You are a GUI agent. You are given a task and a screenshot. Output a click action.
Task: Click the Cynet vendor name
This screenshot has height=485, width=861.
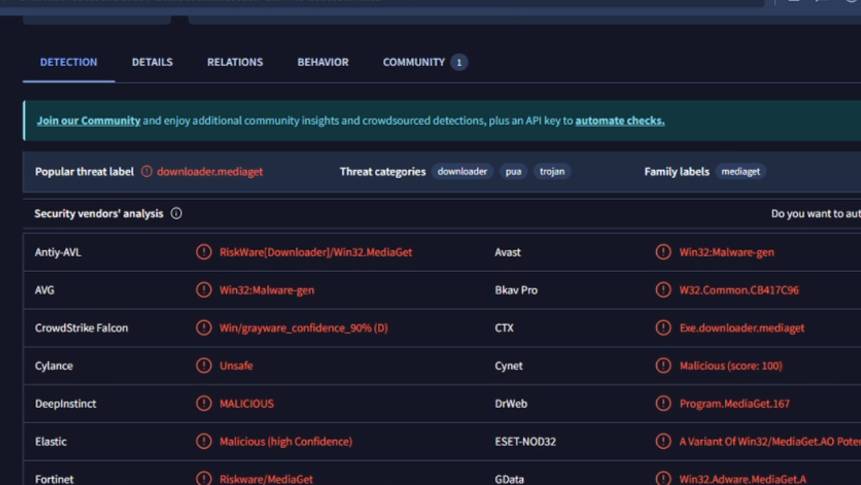[508, 366]
